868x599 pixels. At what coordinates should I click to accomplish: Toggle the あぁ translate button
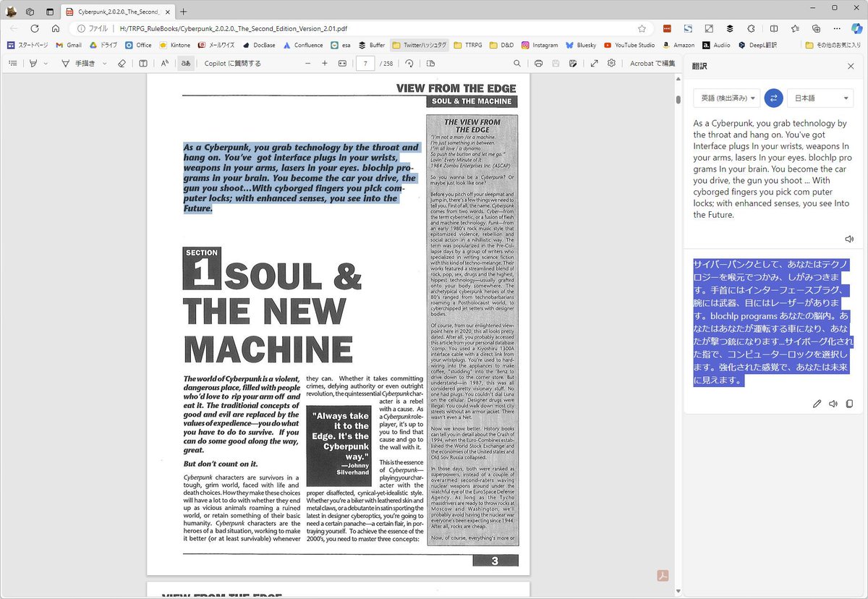tap(186, 64)
